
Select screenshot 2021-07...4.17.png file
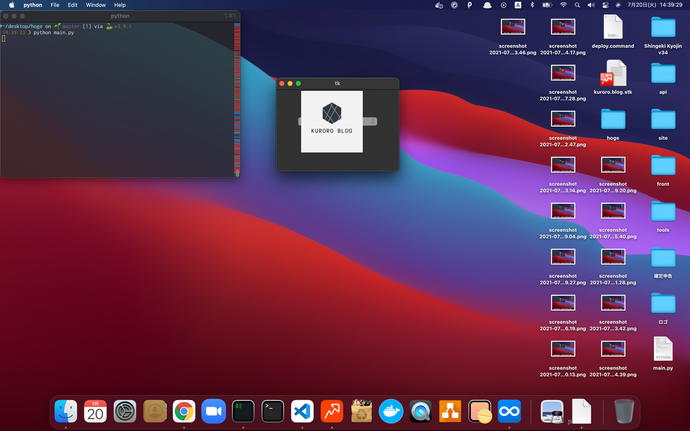pos(563,36)
